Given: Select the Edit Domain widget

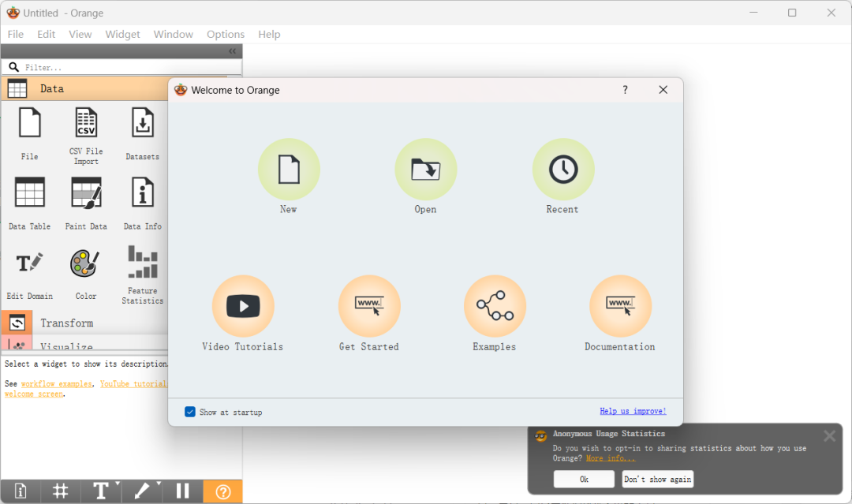Looking at the screenshot, I should pyautogui.click(x=29, y=274).
